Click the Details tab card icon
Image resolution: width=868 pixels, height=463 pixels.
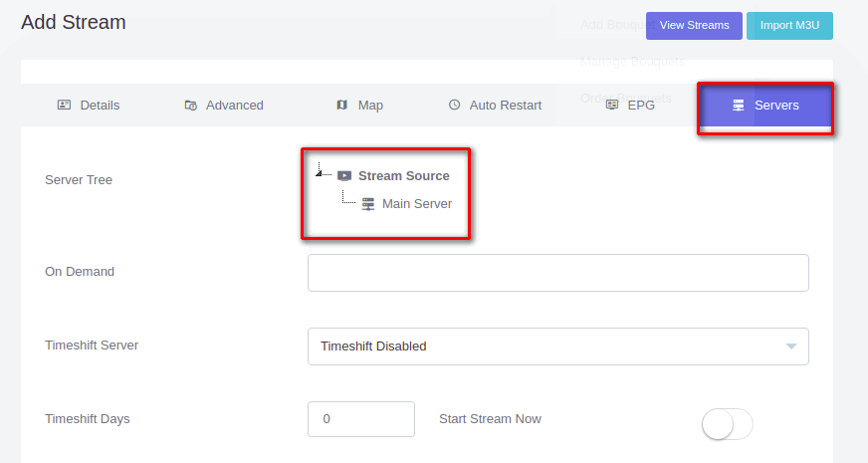click(x=64, y=105)
